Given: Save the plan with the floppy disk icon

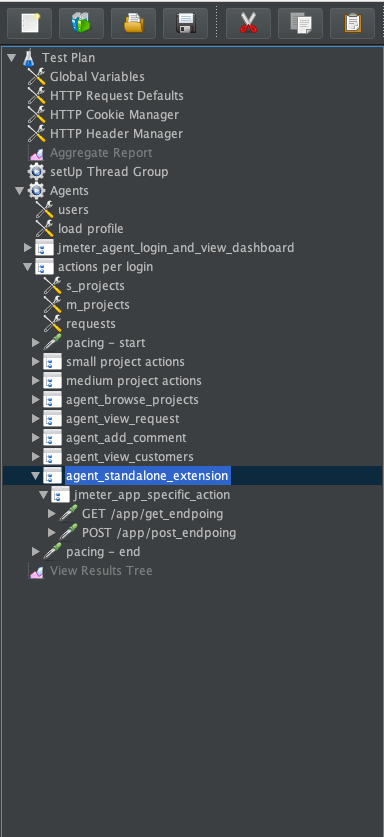Looking at the screenshot, I should [x=185, y=23].
